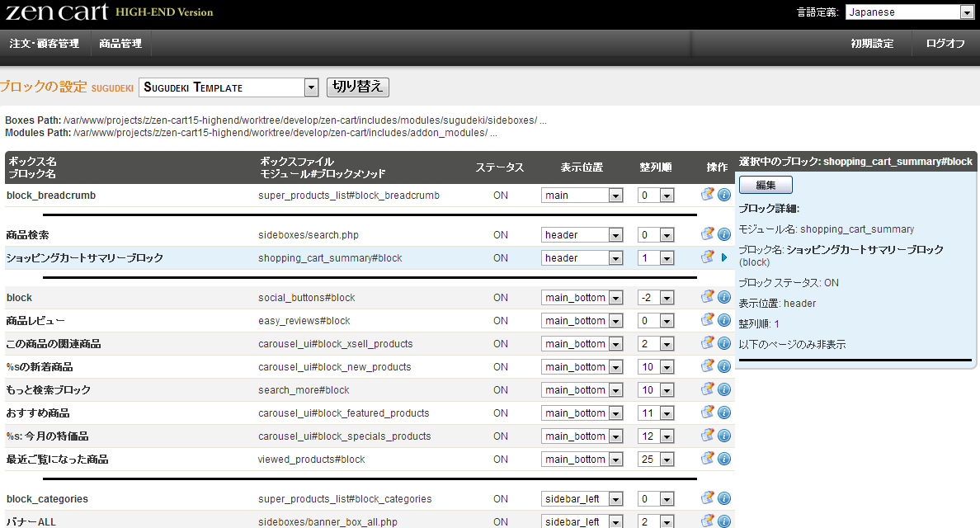Click edit icon for social_buttons#block row
This screenshot has height=528, width=980.
pyautogui.click(x=707, y=297)
